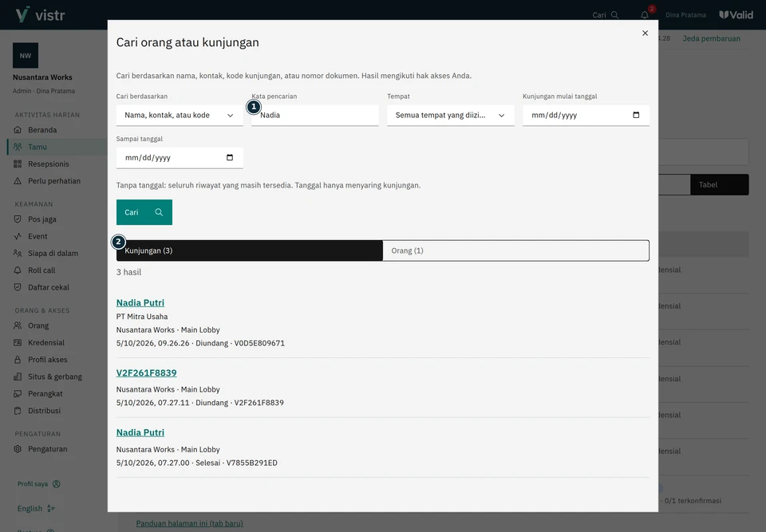Image resolution: width=766 pixels, height=532 pixels.
Task: Click the Tamu guests icon in sidebar
Action: click(18, 147)
